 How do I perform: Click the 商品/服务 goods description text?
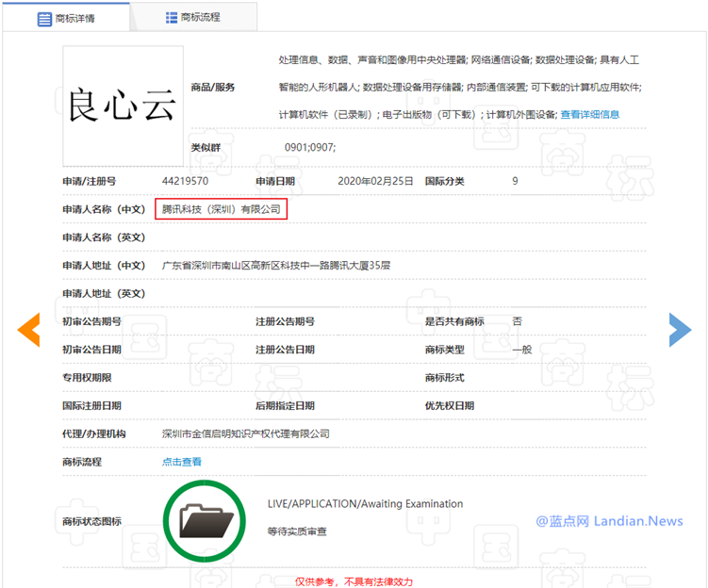click(x=460, y=87)
